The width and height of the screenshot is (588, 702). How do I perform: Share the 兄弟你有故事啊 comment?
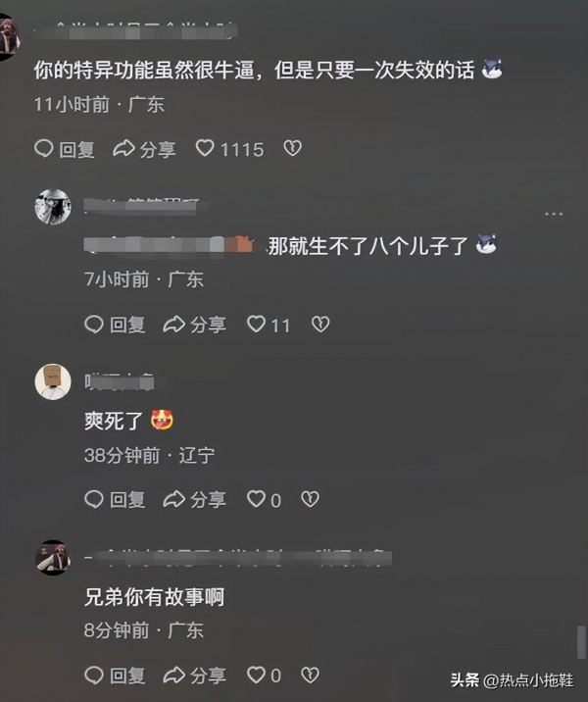pyautogui.click(x=195, y=676)
